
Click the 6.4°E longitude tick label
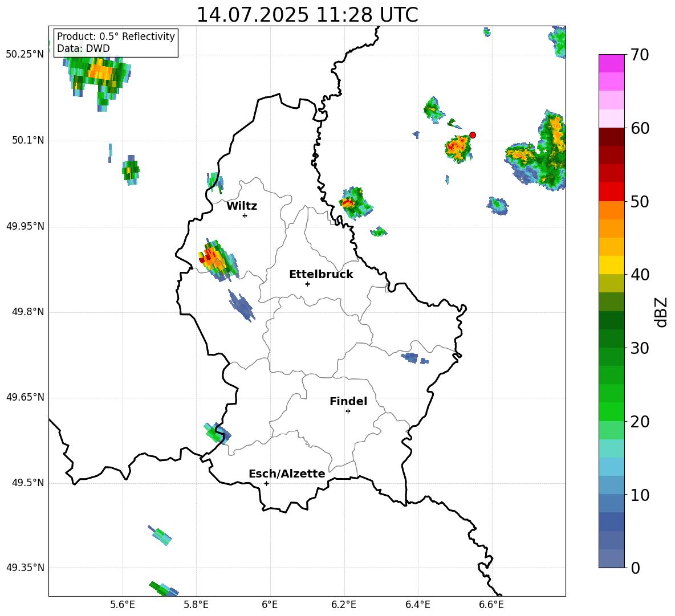(417, 605)
